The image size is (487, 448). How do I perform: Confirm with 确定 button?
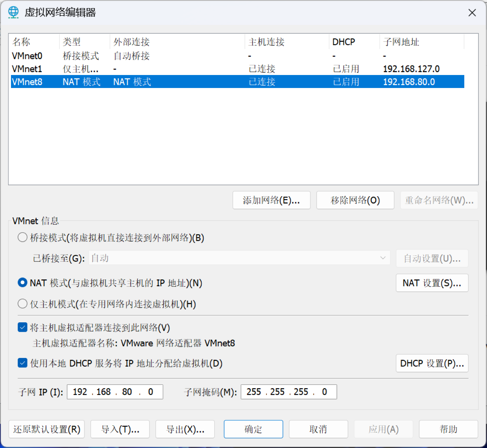254,429
